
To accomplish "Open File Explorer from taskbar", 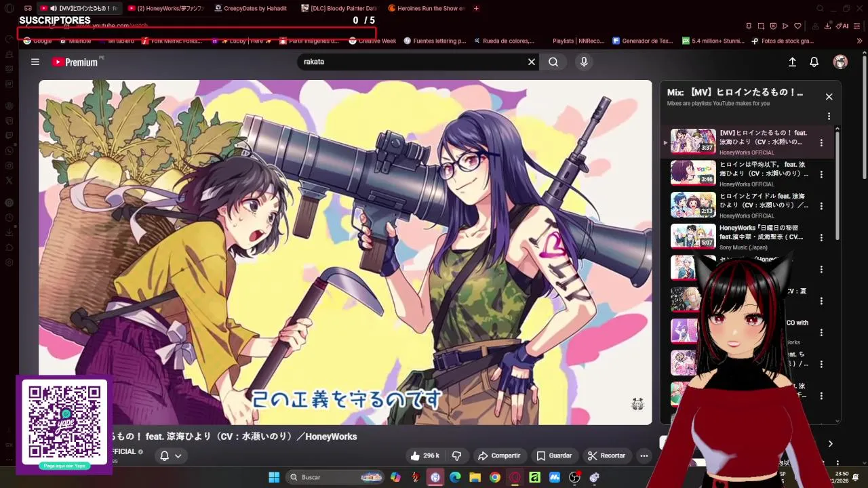I will click(475, 477).
